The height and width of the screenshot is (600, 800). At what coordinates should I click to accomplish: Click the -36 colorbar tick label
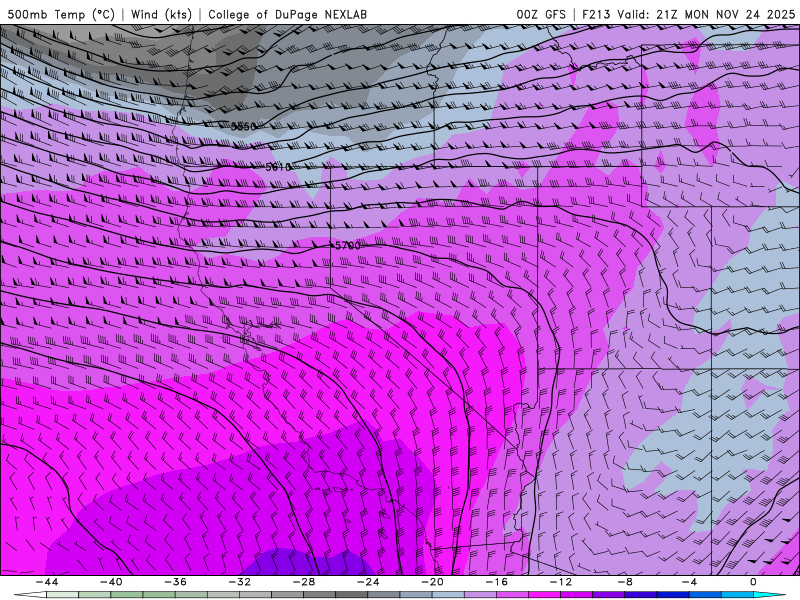point(175,582)
